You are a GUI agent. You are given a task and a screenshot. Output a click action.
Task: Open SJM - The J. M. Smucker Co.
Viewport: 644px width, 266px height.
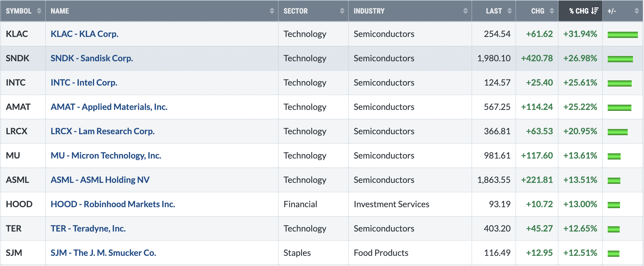(x=103, y=253)
